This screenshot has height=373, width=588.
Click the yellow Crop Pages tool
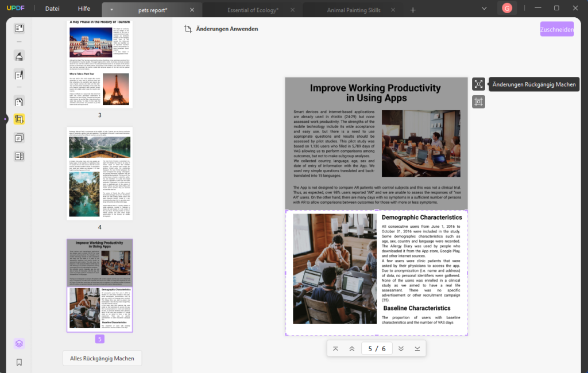coord(19,119)
